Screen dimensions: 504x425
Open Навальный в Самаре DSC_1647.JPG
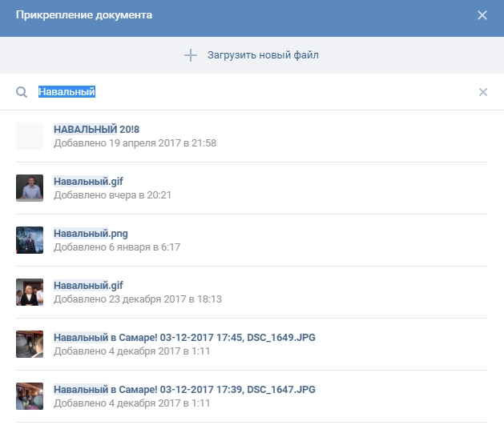pyautogui.click(x=184, y=390)
